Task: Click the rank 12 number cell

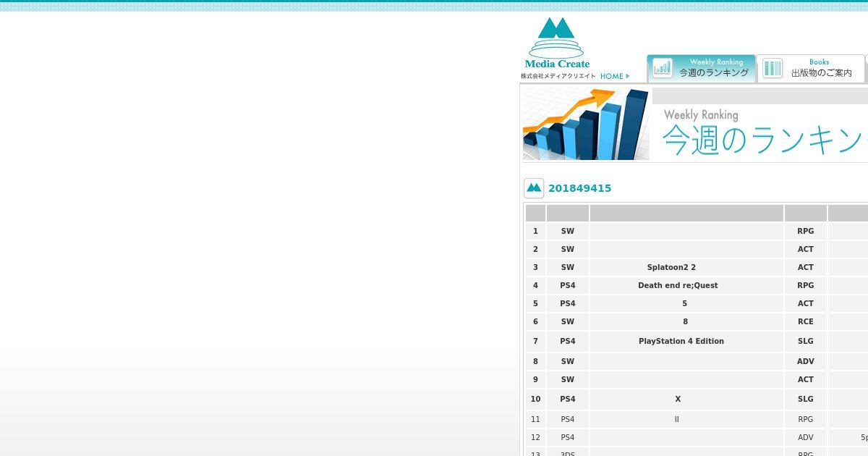Action: 535,437
